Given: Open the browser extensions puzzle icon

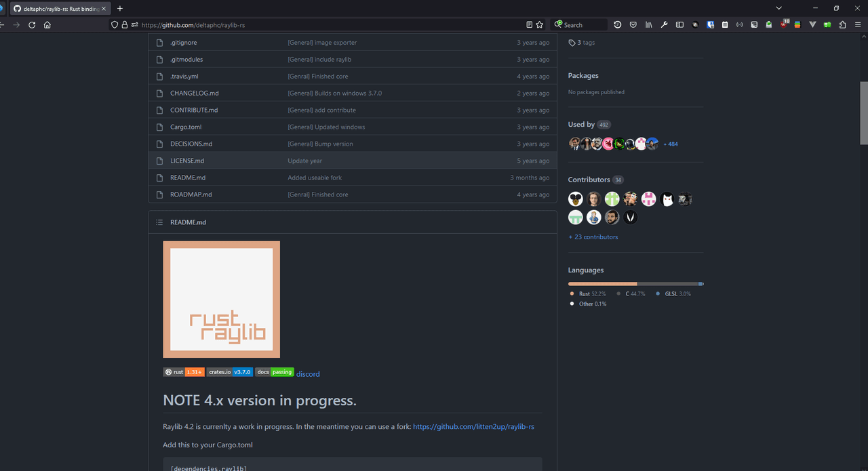Looking at the screenshot, I should (x=842, y=24).
